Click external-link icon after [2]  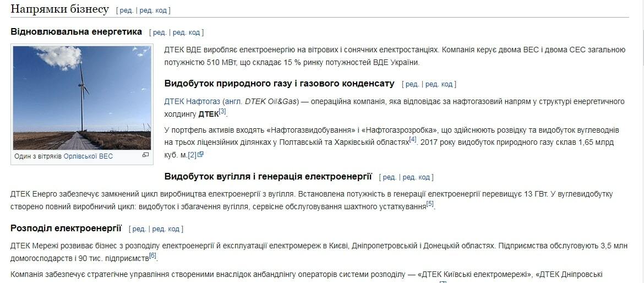pyautogui.click(x=201, y=155)
